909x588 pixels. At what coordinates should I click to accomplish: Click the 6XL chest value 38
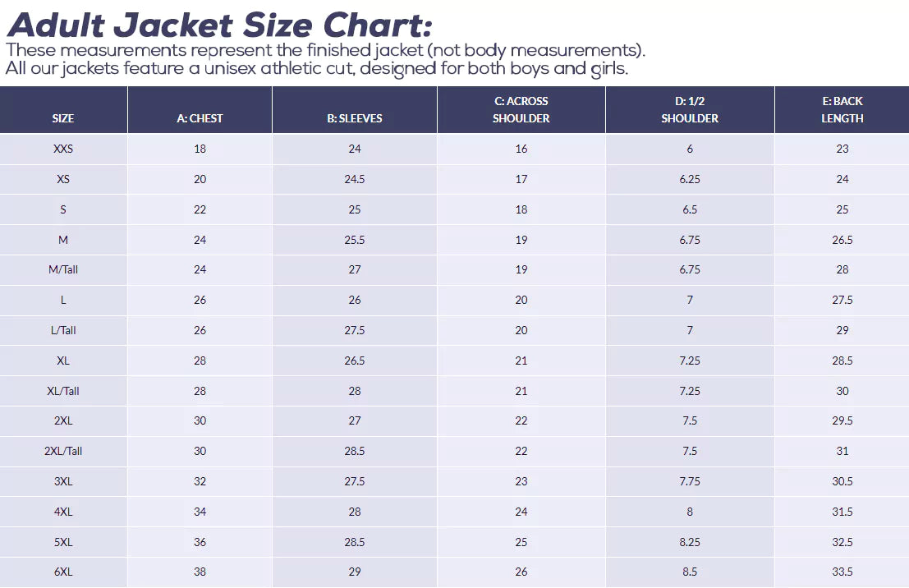tap(200, 572)
